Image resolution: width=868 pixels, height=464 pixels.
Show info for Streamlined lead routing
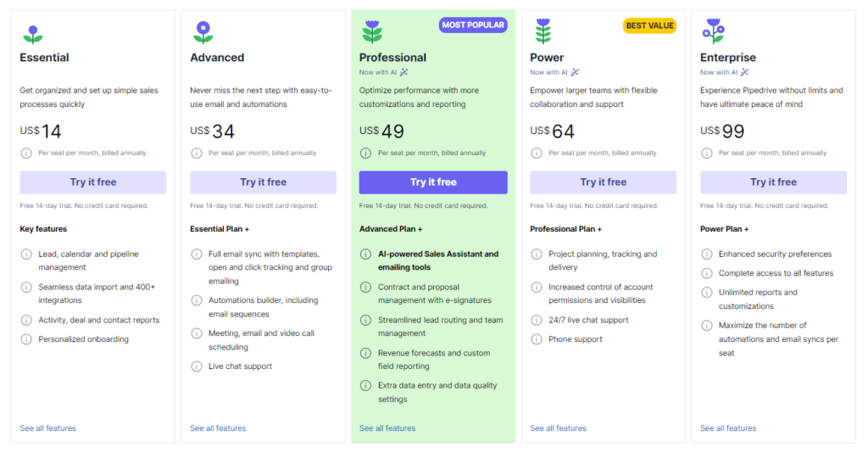(x=365, y=320)
